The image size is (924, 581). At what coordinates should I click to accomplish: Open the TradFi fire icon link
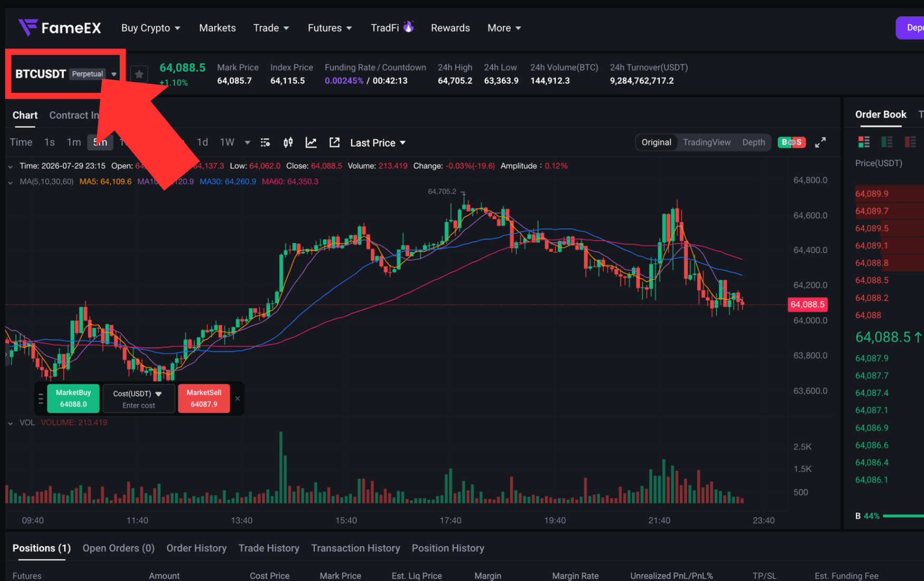[392, 27]
